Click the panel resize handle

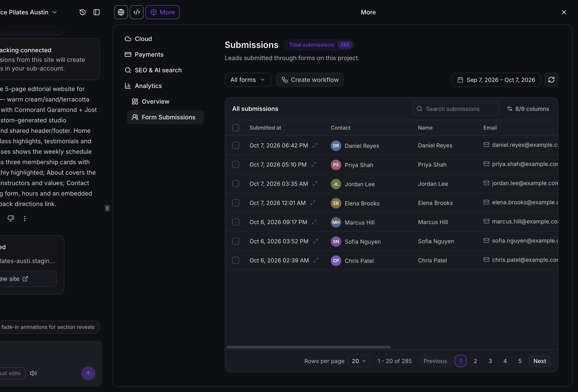point(107,208)
